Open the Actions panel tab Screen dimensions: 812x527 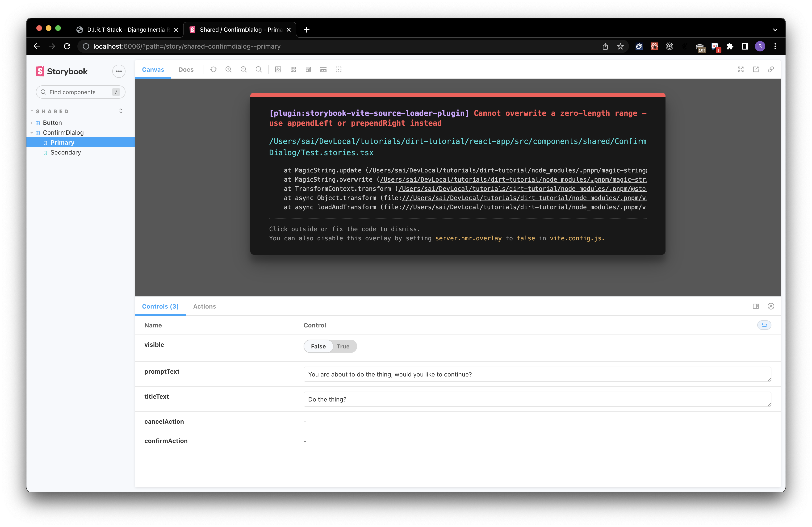click(x=204, y=306)
